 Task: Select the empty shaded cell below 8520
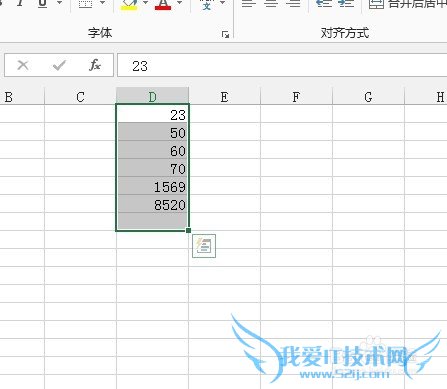[152, 222]
